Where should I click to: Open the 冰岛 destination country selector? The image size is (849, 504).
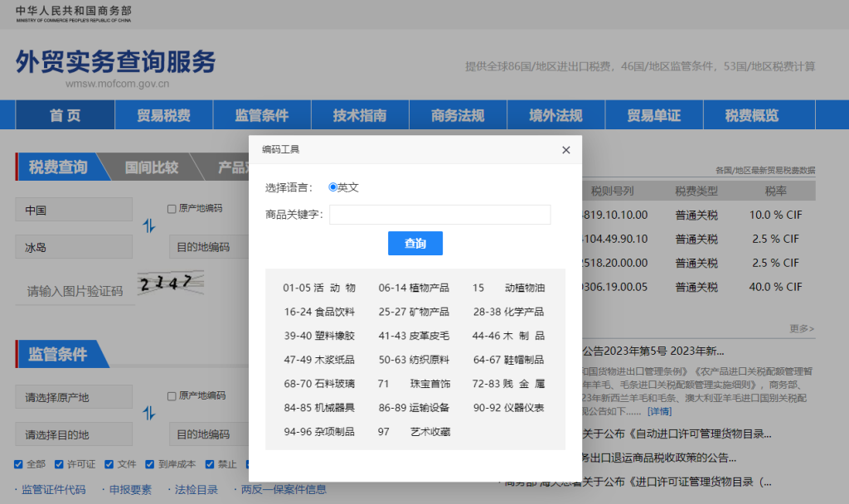[x=74, y=247]
